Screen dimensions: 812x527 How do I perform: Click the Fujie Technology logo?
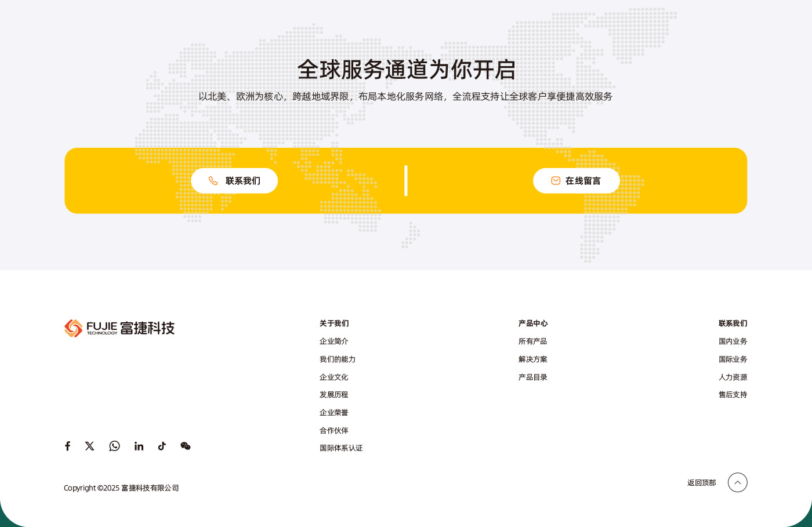[119, 328]
